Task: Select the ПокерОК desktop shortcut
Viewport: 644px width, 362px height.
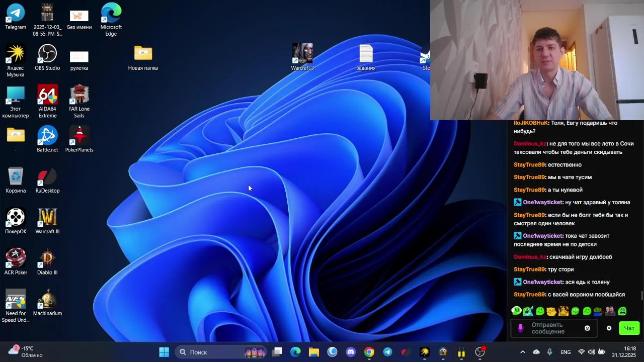Action: pos(16,221)
